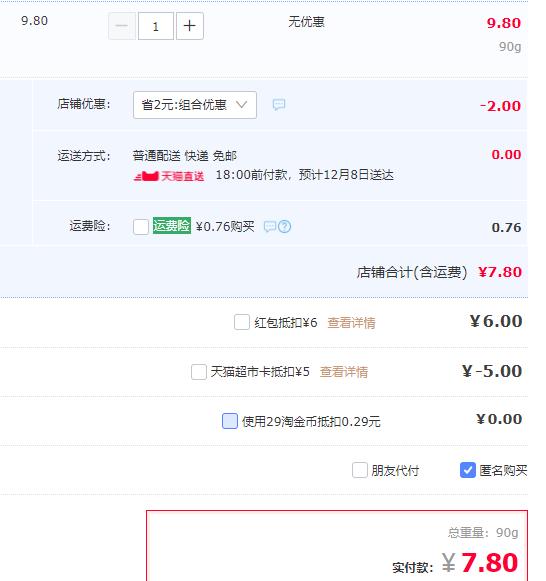Enable the 天猫超市卡抵扣¥5 checkbox
Screen dimensions: 546x581
199,372
